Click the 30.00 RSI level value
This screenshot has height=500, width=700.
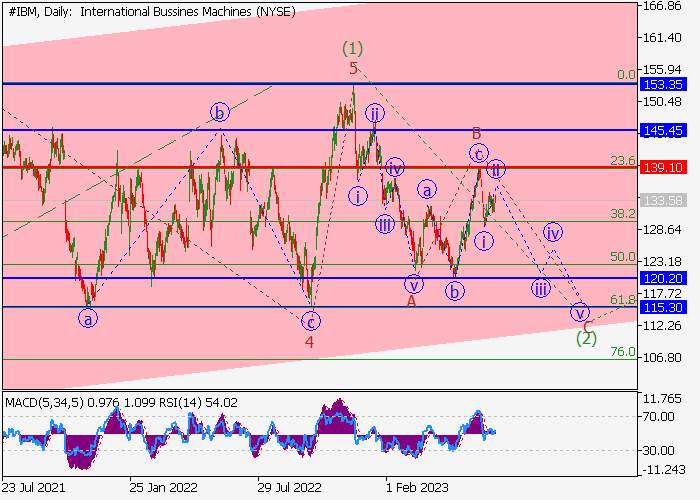tap(658, 450)
